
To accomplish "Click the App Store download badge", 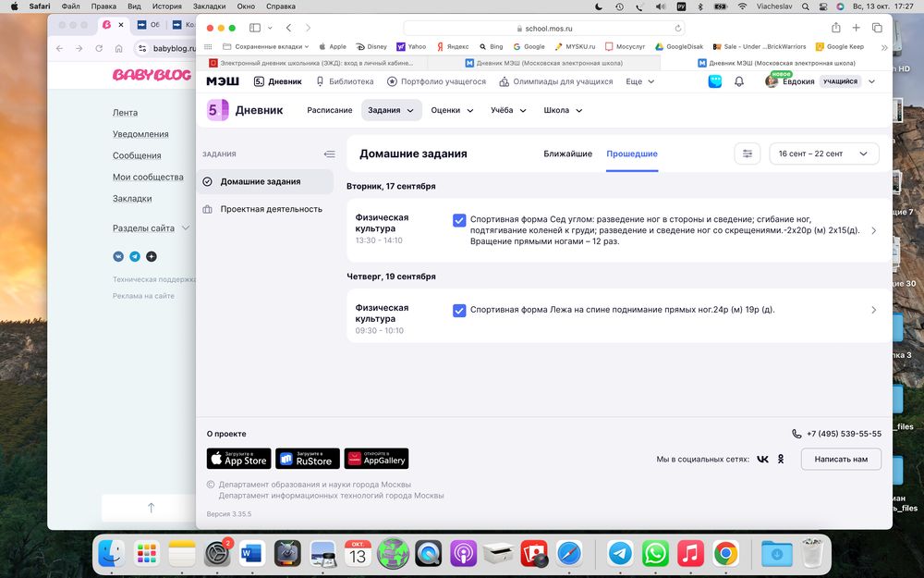I will 238,459.
